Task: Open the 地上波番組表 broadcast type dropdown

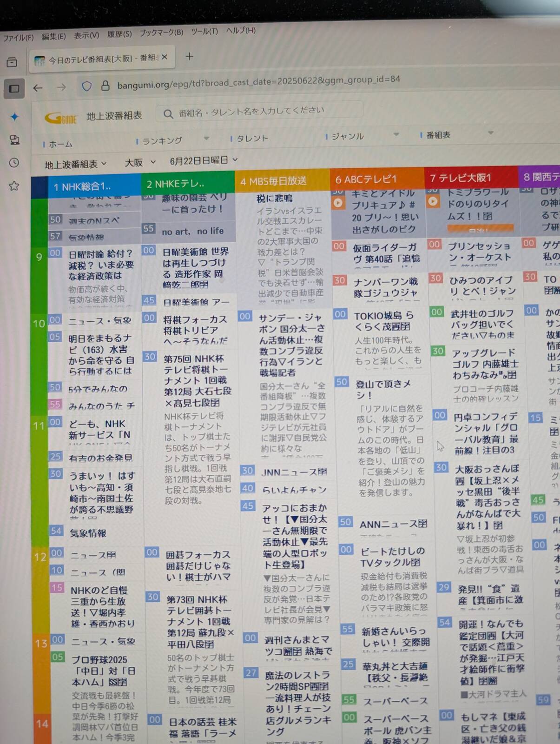Action: 75,164
